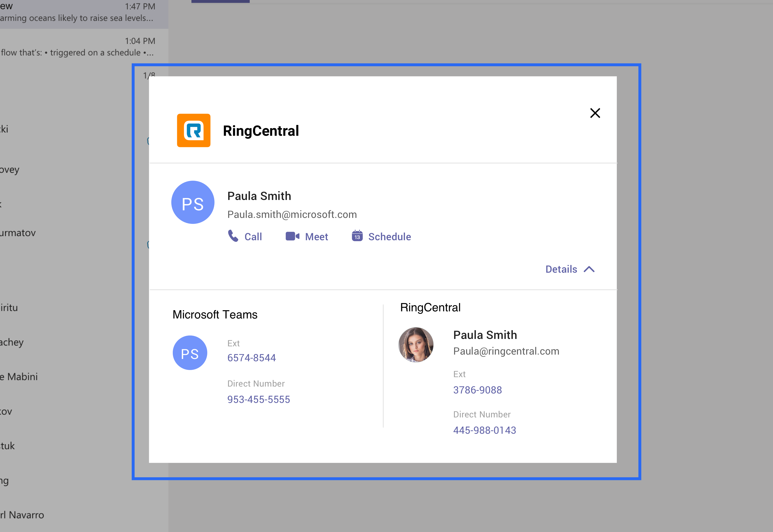Click the video camera icon beside Meet
The image size is (773, 532).
click(292, 236)
